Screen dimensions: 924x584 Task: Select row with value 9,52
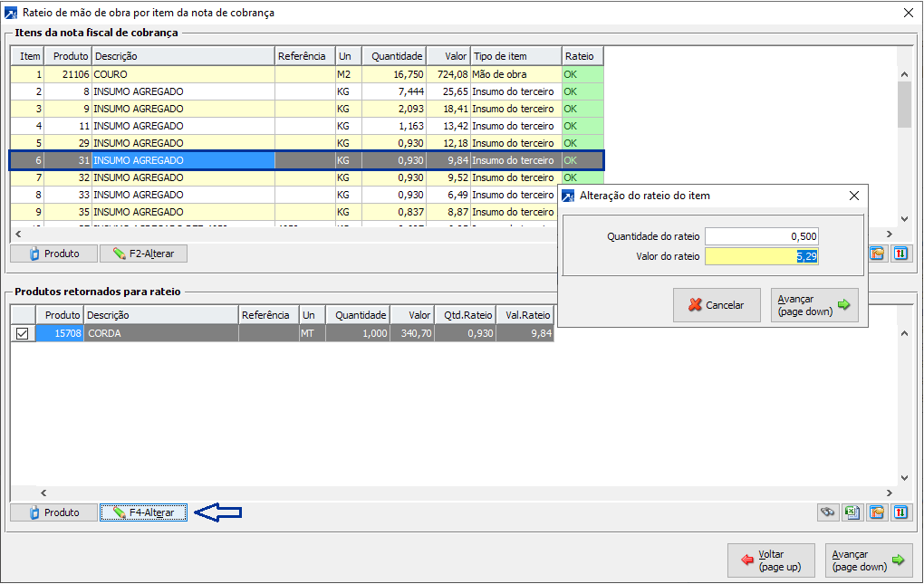click(306, 177)
